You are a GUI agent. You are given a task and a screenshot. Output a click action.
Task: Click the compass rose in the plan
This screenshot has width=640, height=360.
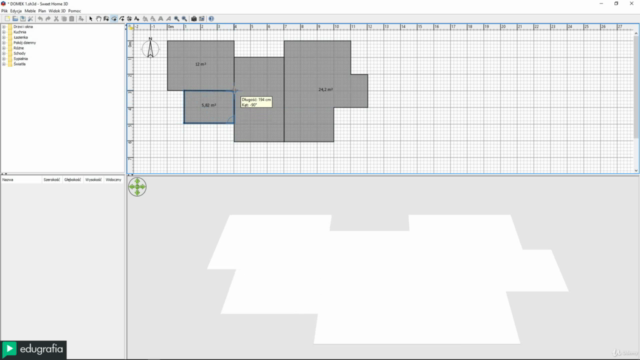[x=150, y=48]
